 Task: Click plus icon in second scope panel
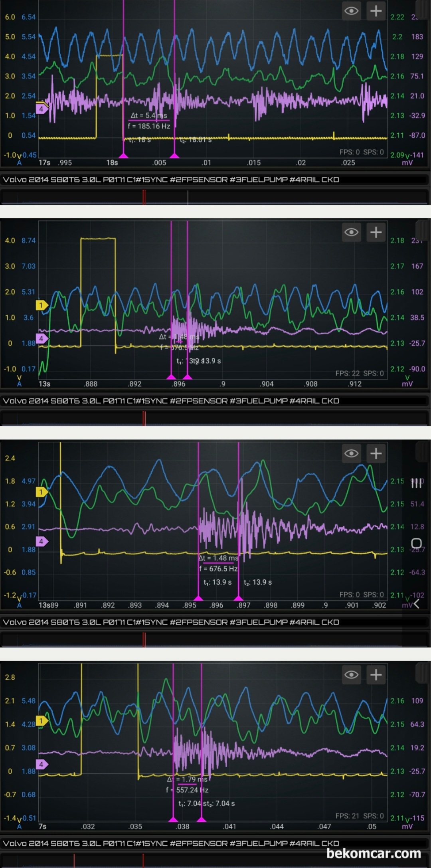coord(376,232)
